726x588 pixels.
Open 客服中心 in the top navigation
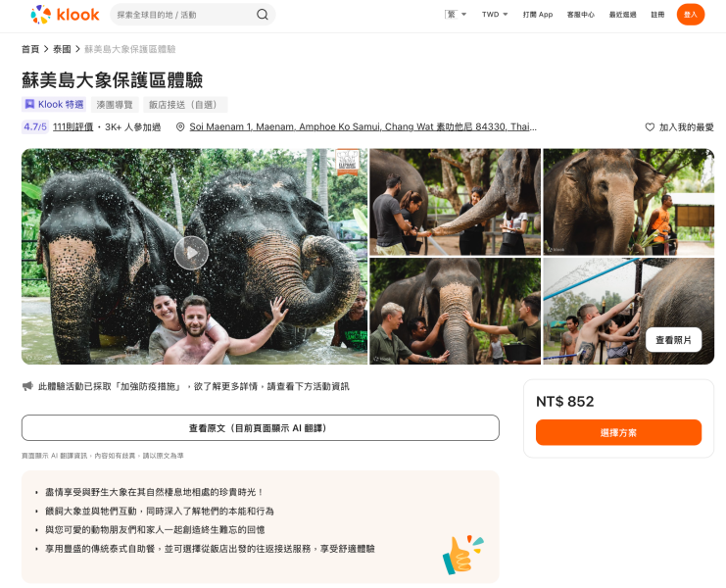pyautogui.click(x=580, y=15)
